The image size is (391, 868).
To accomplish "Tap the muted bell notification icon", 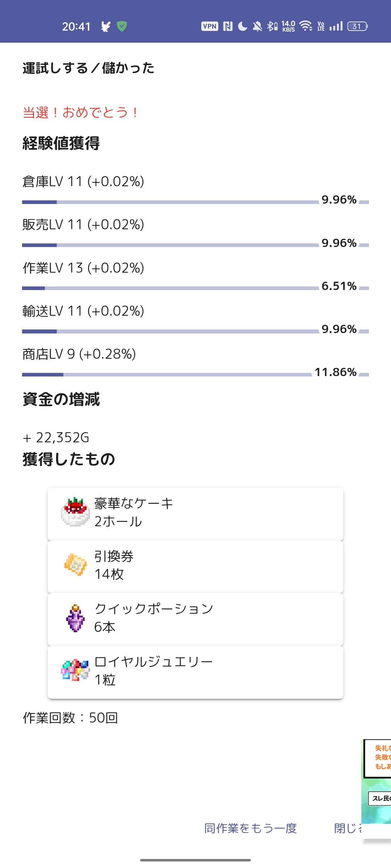I will 257,26.
